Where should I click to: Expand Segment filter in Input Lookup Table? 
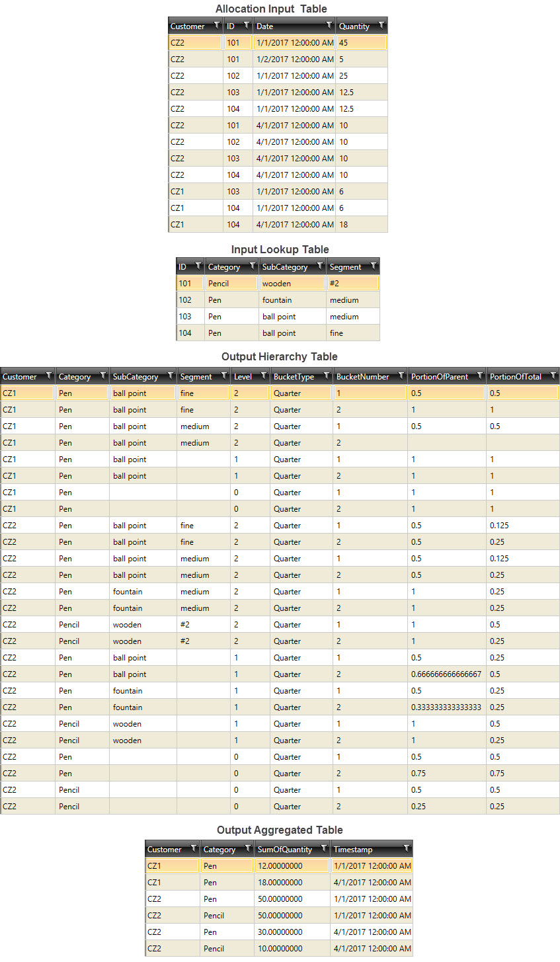pyautogui.click(x=374, y=267)
